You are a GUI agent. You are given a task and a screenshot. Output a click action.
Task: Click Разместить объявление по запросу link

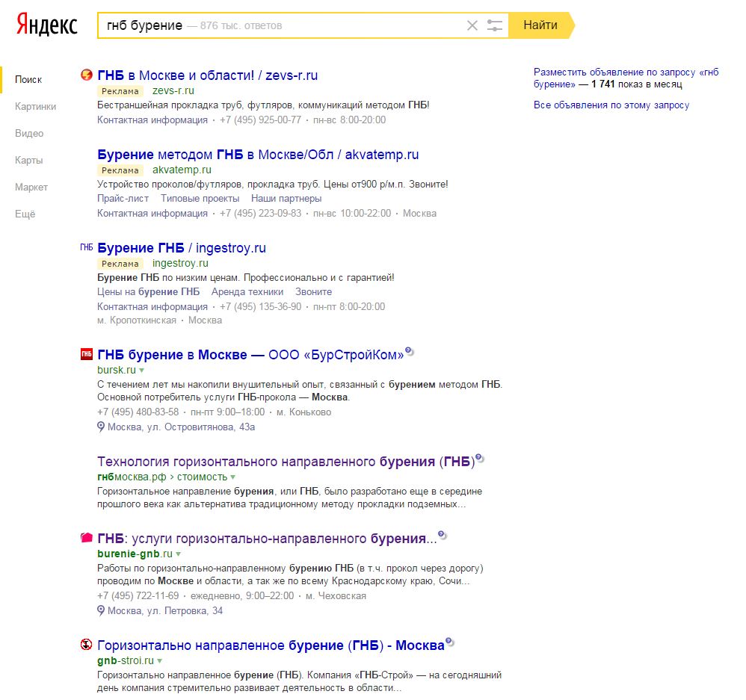(626, 78)
